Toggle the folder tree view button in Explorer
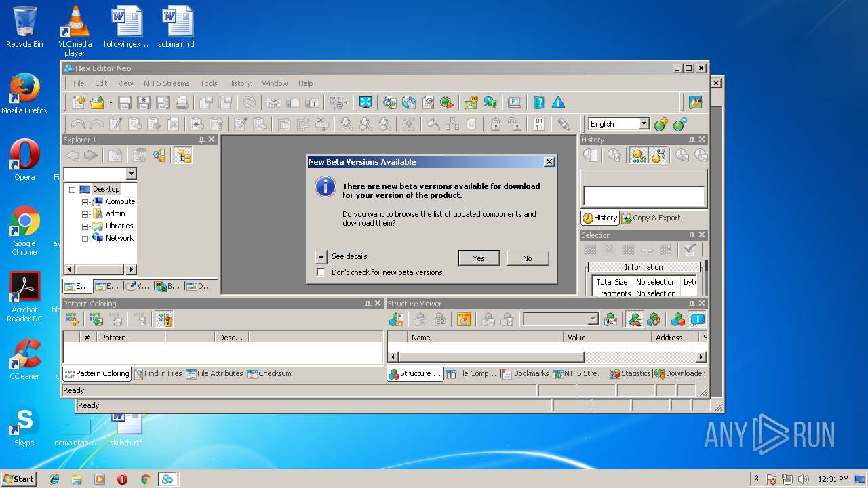 tap(184, 156)
